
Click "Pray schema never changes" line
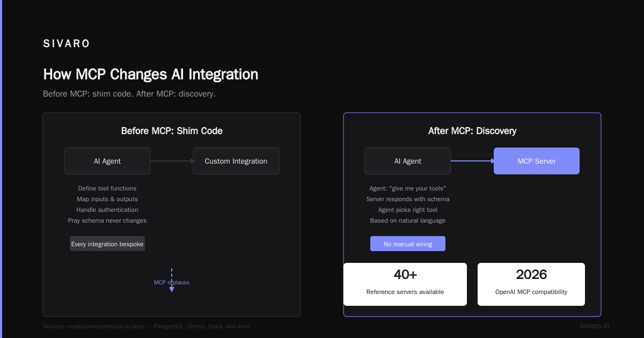point(107,221)
